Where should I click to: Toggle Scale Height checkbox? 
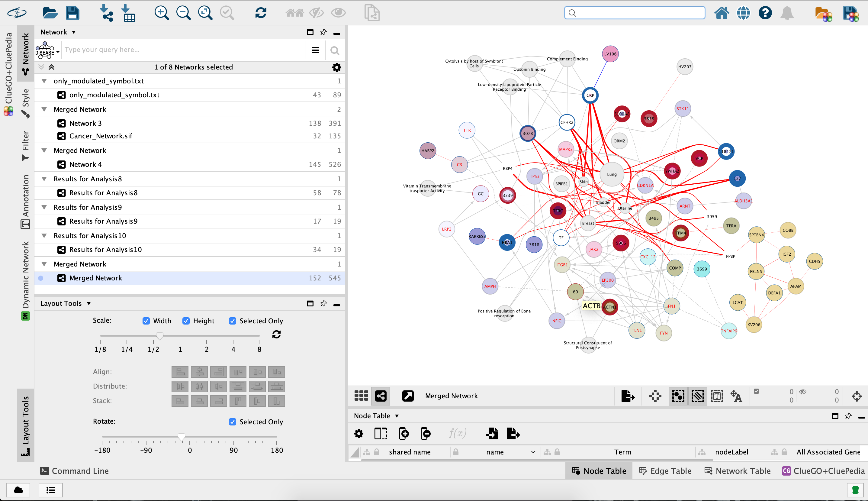[x=186, y=321]
